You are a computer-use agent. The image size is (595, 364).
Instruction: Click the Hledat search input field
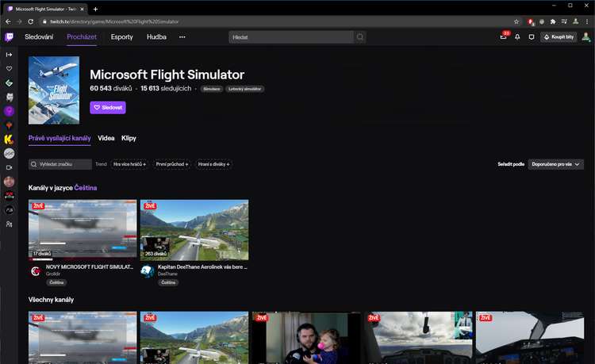point(291,36)
